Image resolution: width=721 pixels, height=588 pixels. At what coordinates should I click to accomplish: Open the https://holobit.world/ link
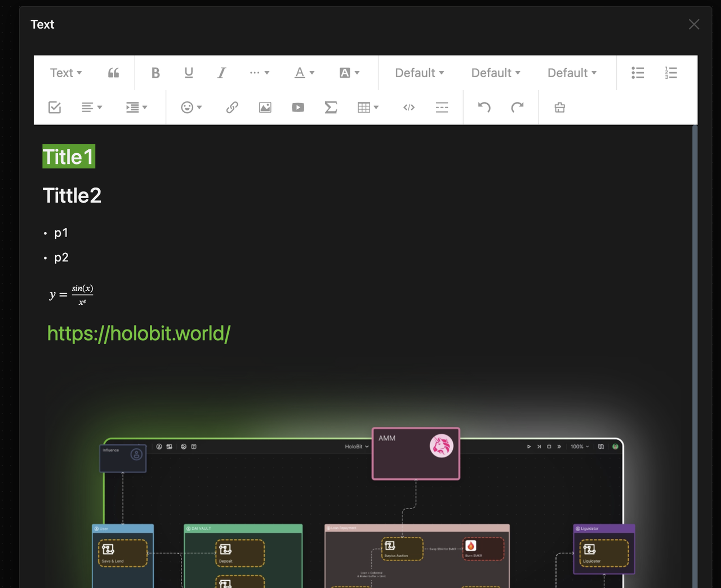click(139, 333)
